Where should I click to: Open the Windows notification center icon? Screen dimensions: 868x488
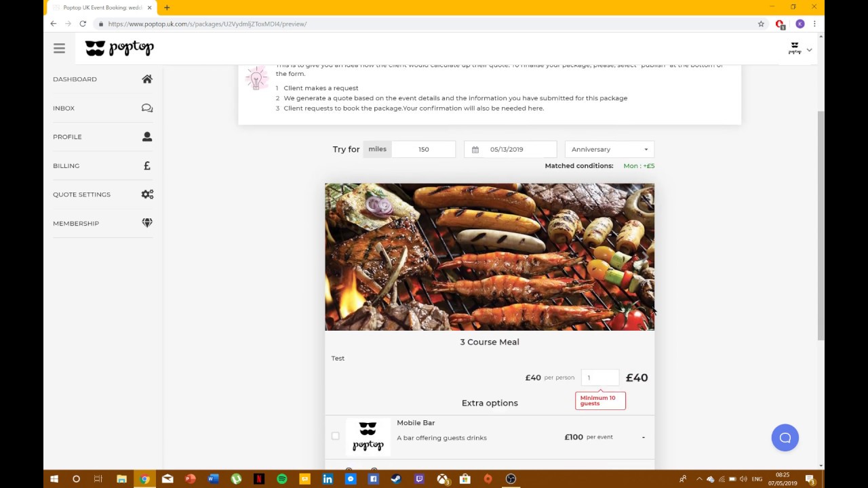coord(810,479)
